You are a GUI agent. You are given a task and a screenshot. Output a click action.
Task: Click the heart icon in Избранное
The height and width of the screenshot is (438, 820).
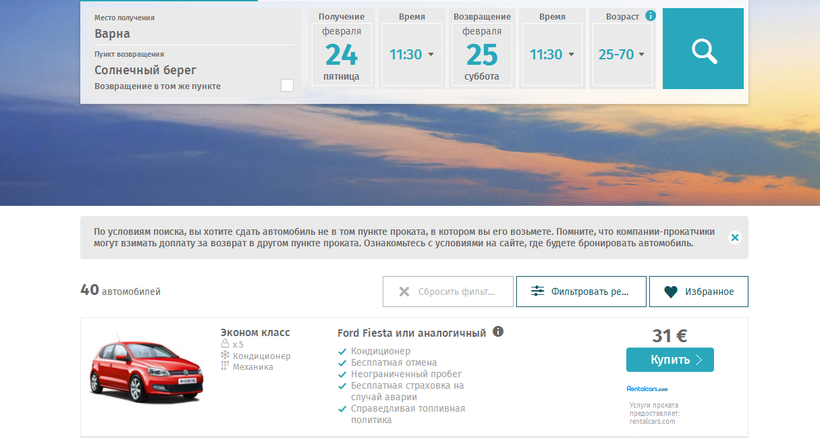(x=670, y=292)
